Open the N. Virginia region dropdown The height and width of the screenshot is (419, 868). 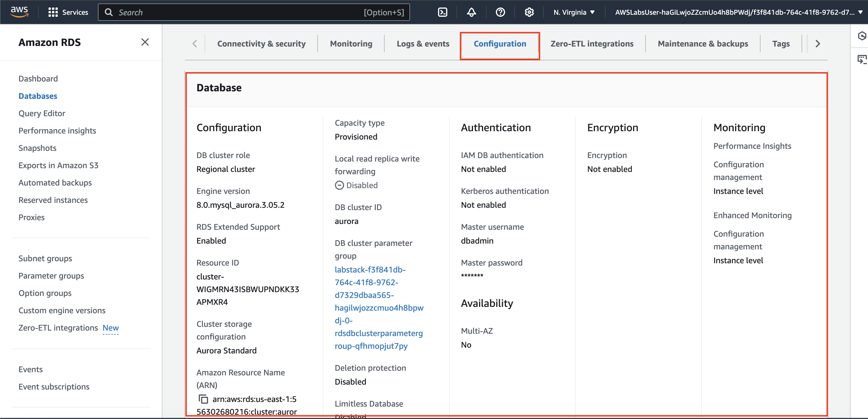[x=574, y=12]
